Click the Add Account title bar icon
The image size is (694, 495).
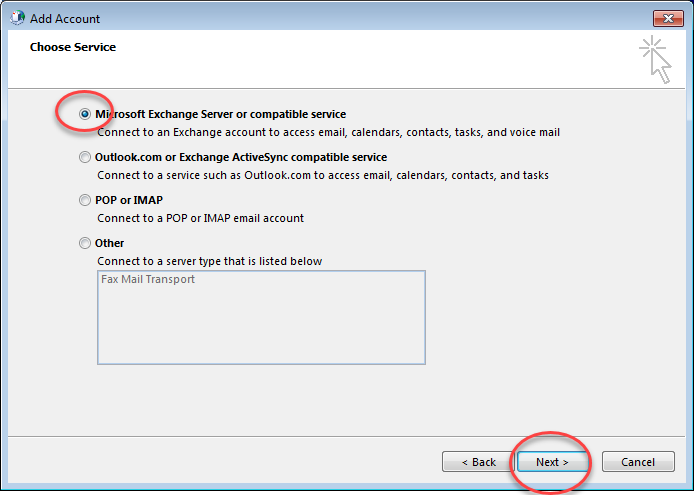[x=17, y=18]
